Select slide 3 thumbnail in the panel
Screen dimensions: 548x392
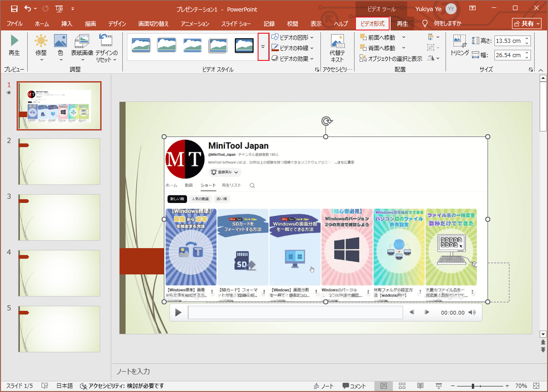pos(59,217)
